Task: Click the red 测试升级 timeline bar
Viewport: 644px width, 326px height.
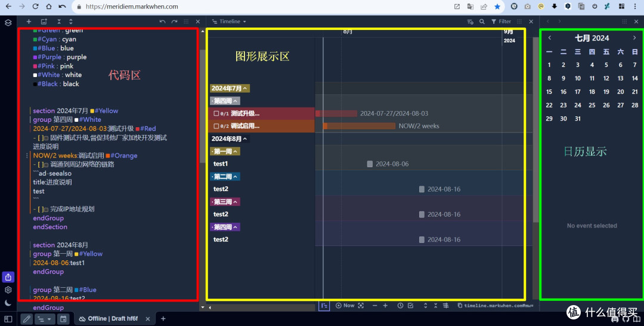Action: pos(336,113)
